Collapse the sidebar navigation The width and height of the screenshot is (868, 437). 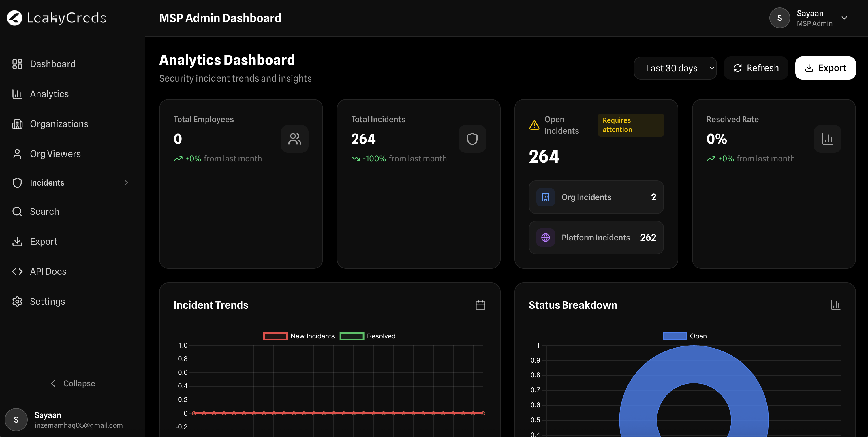tap(72, 383)
